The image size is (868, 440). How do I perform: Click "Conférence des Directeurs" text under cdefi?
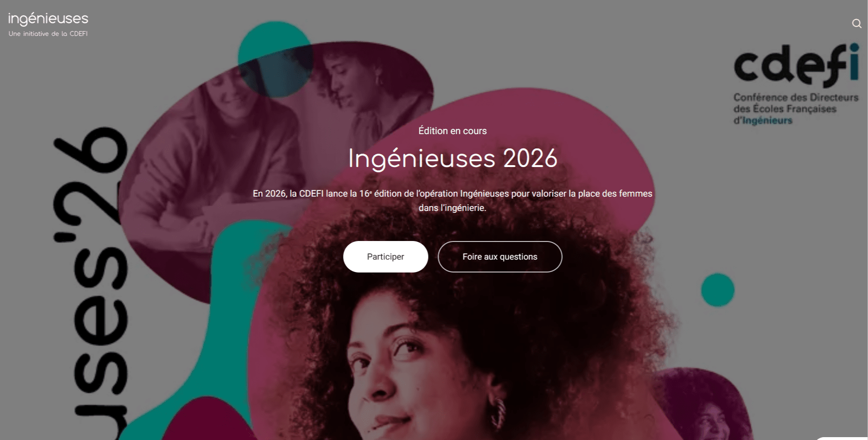pyautogui.click(x=796, y=97)
